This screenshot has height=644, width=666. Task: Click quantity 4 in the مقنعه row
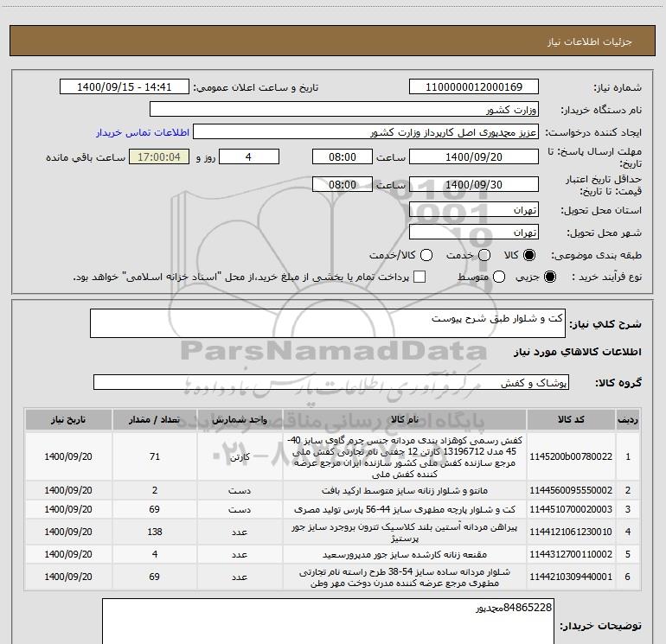pyautogui.click(x=155, y=554)
